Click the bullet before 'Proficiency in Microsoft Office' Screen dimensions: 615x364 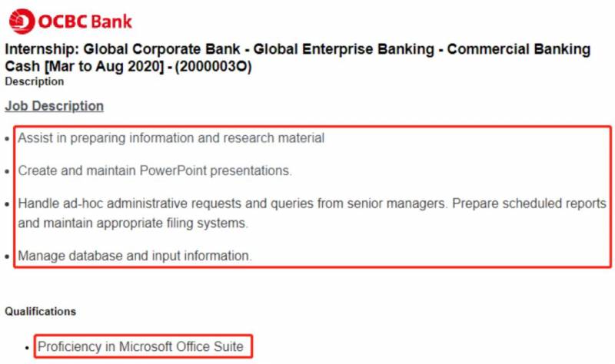(x=28, y=348)
